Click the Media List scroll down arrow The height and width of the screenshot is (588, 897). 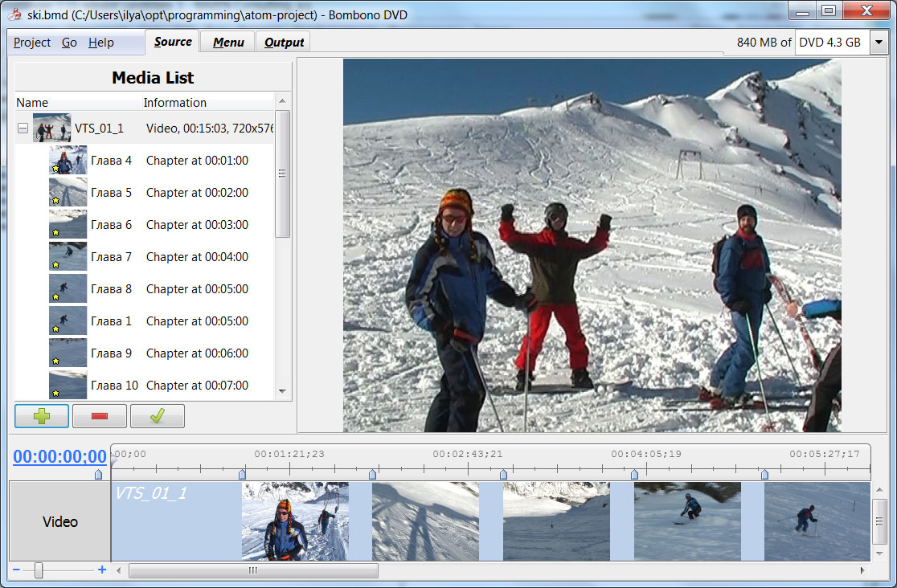coord(282,391)
